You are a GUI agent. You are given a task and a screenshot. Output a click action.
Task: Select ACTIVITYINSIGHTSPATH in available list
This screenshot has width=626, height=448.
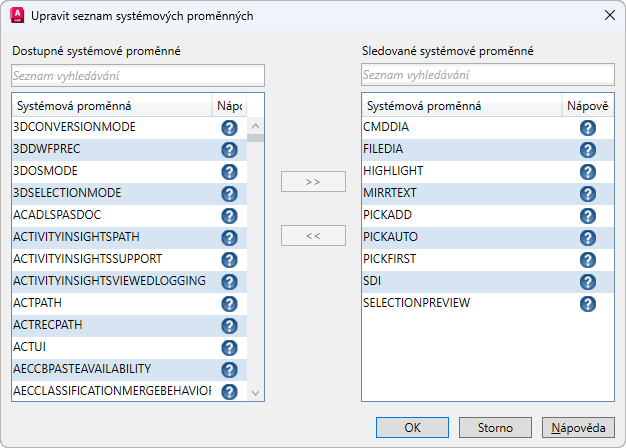(110, 238)
